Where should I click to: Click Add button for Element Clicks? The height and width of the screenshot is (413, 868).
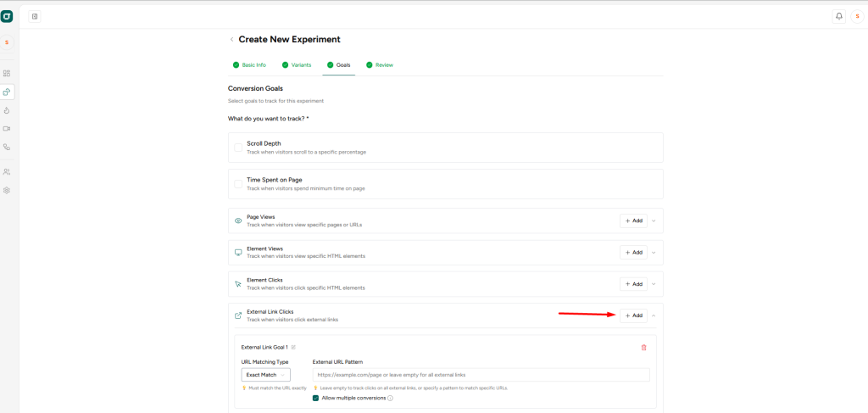pos(633,284)
